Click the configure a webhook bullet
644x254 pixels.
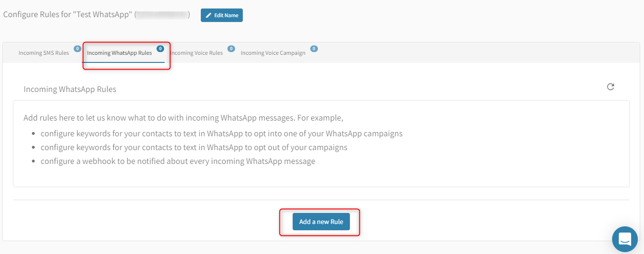click(x=178, y=161)
